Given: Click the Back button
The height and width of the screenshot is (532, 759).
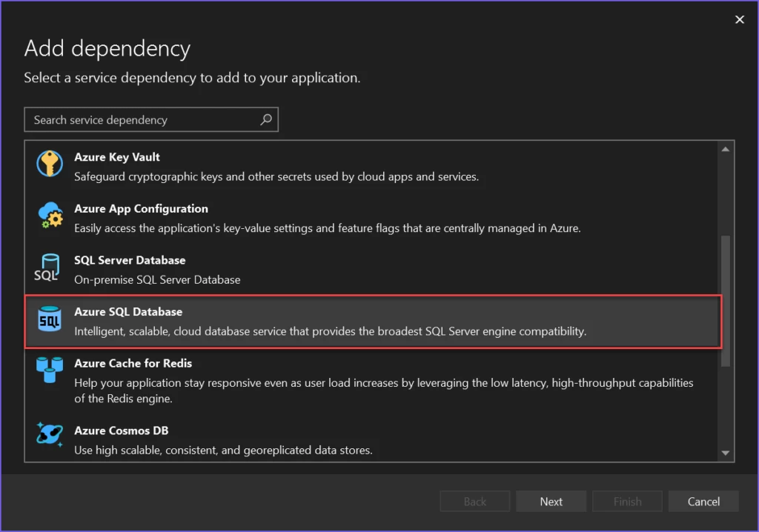Looking at the screenshot, I should 474,501.
